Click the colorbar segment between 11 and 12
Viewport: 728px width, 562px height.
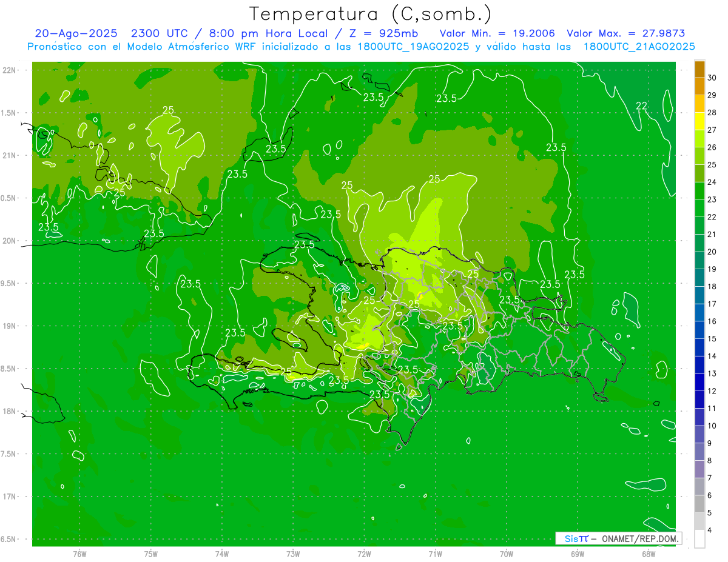pos(699,400)
